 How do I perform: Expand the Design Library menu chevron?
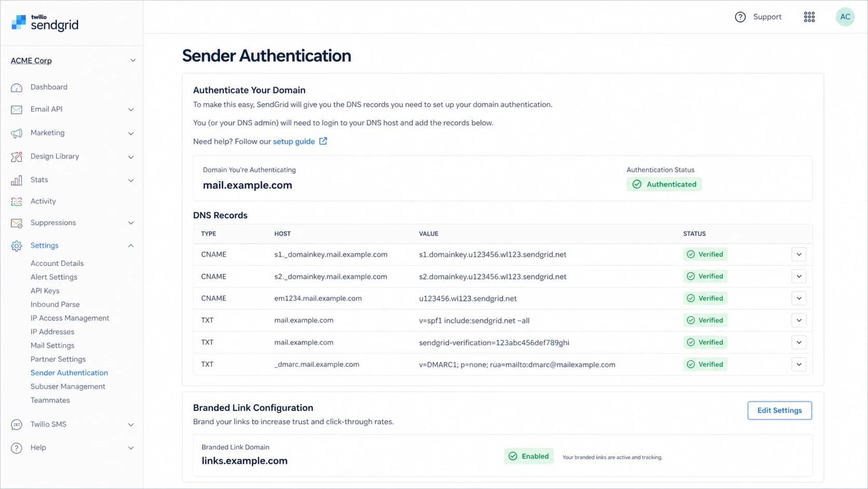pos(131,157)
